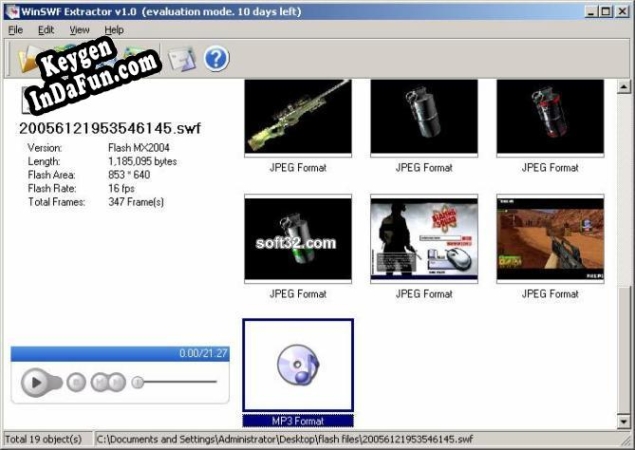The height and width of the screenshot is (450, 635).
Task: Click the file path in status bar
Action: [285, 439]
